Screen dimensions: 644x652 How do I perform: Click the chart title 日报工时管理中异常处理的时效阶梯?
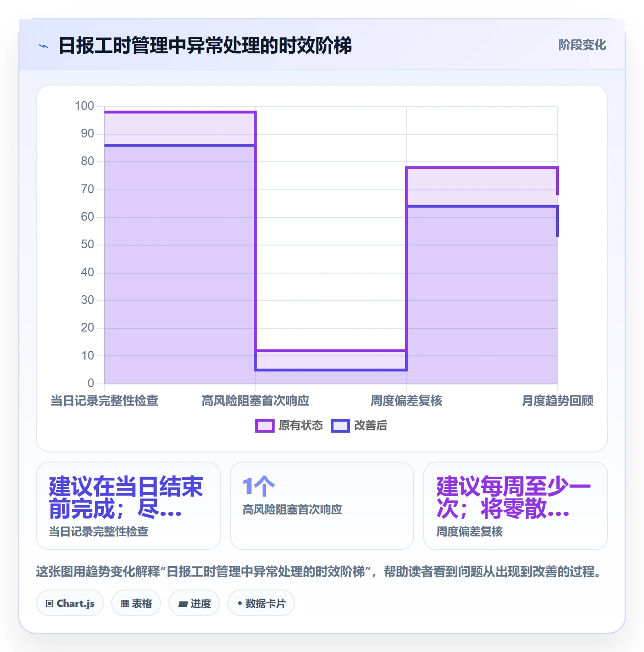(x=205, y=46)
